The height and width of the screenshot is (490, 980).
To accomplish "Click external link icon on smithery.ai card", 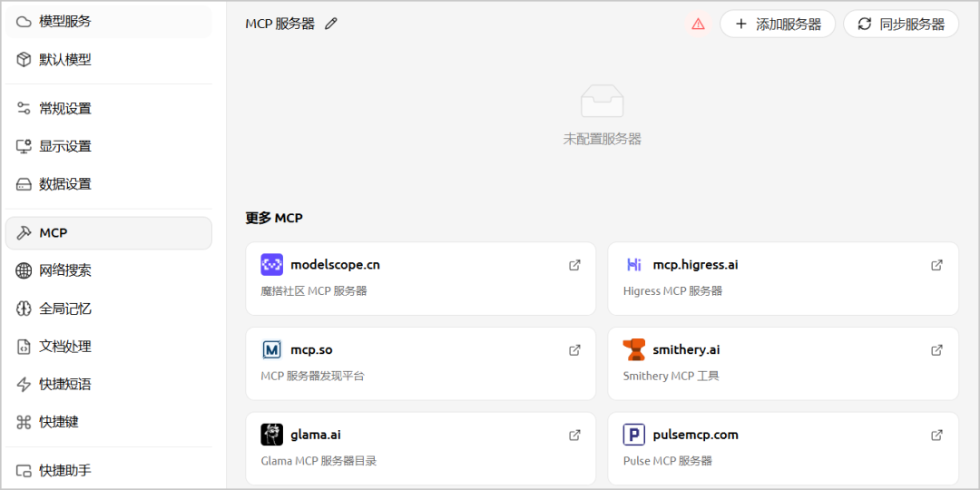I will (936, 350).
